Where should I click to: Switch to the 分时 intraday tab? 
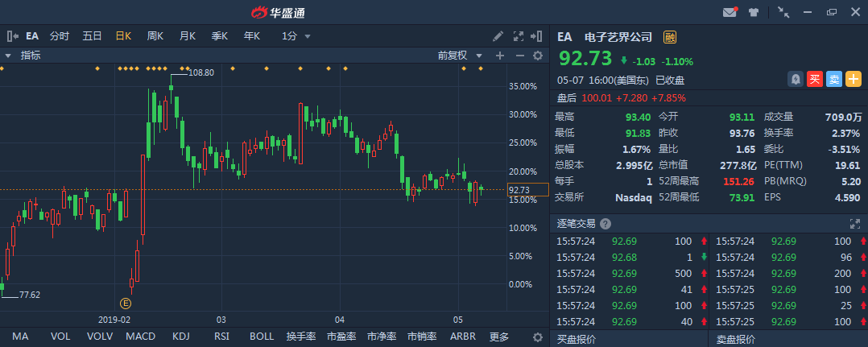point(60,36)
